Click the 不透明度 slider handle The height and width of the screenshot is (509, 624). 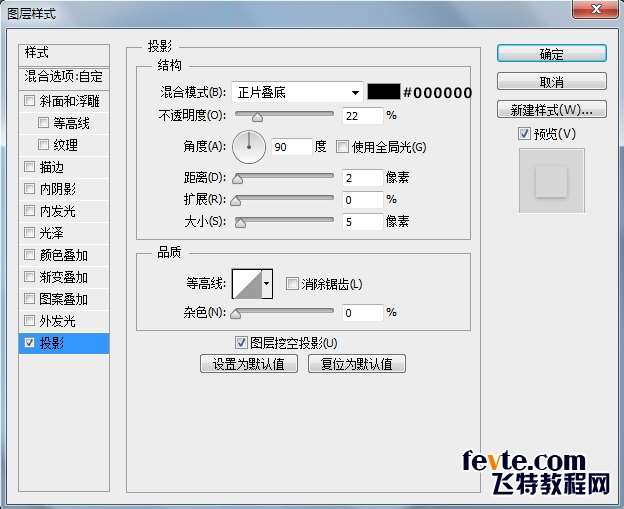pos(257,117)
